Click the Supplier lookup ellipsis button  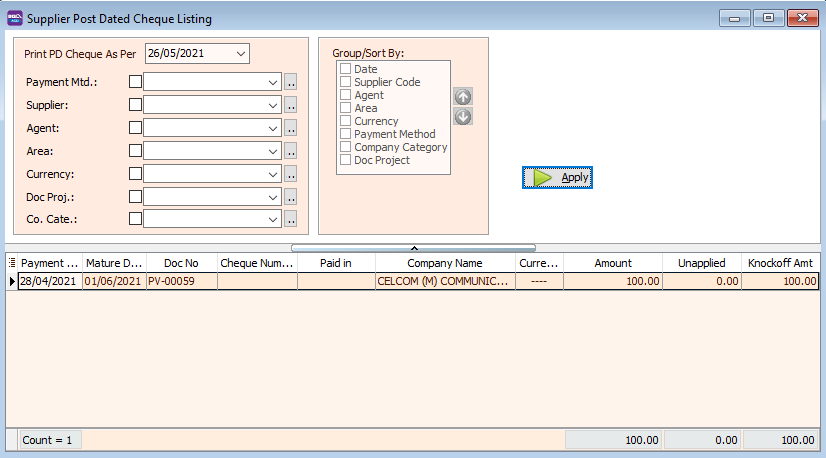point(291,105)
